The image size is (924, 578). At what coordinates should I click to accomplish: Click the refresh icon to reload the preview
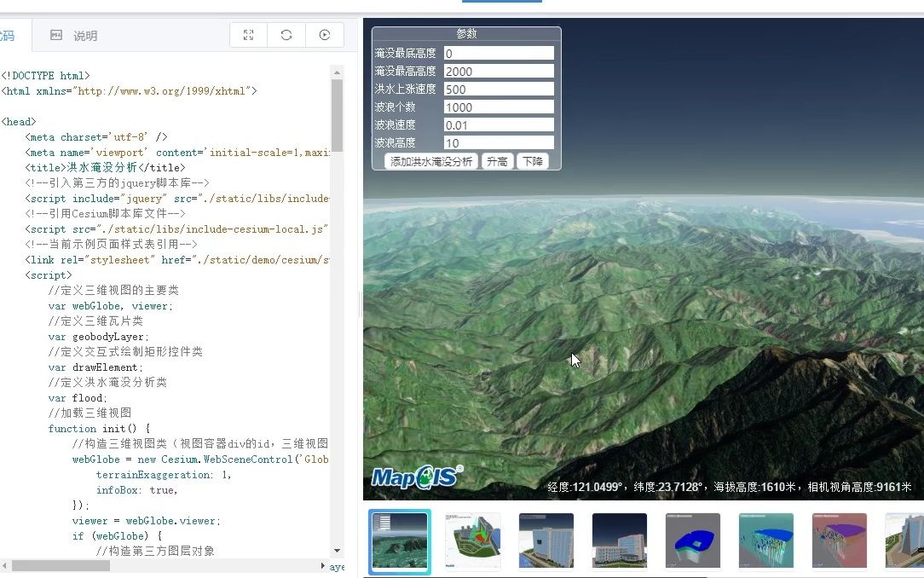[286, 34]
